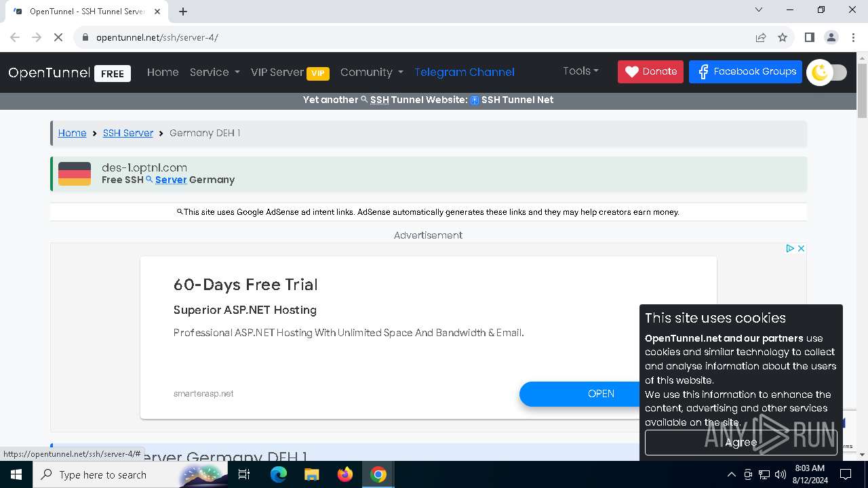Open File Explorer from taskbar

tap(311, 474)
